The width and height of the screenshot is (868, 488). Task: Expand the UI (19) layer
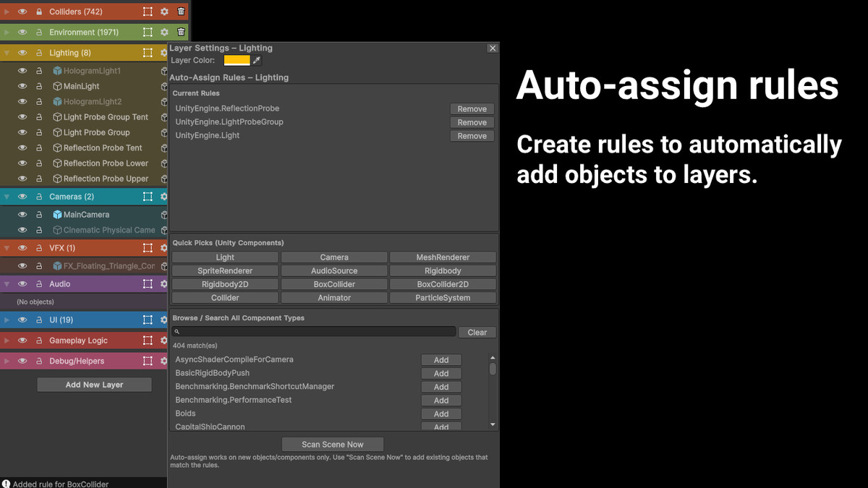point(7,319)
